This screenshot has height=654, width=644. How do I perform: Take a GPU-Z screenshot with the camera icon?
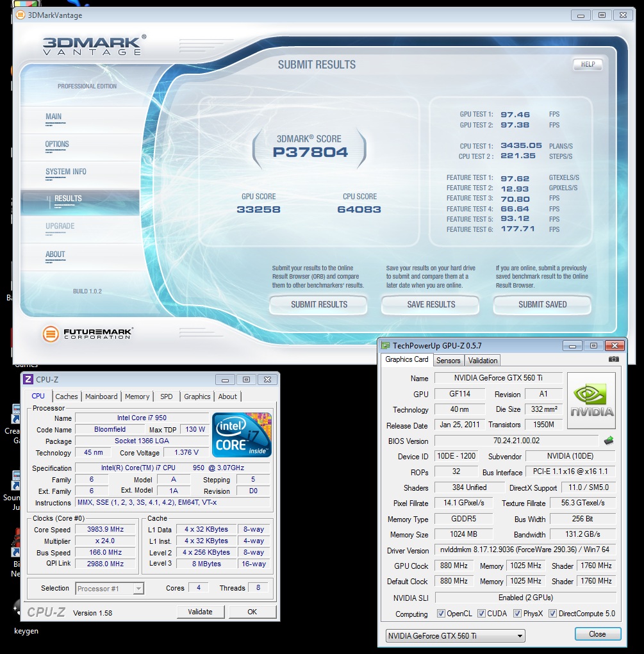[x=613, y=359]
